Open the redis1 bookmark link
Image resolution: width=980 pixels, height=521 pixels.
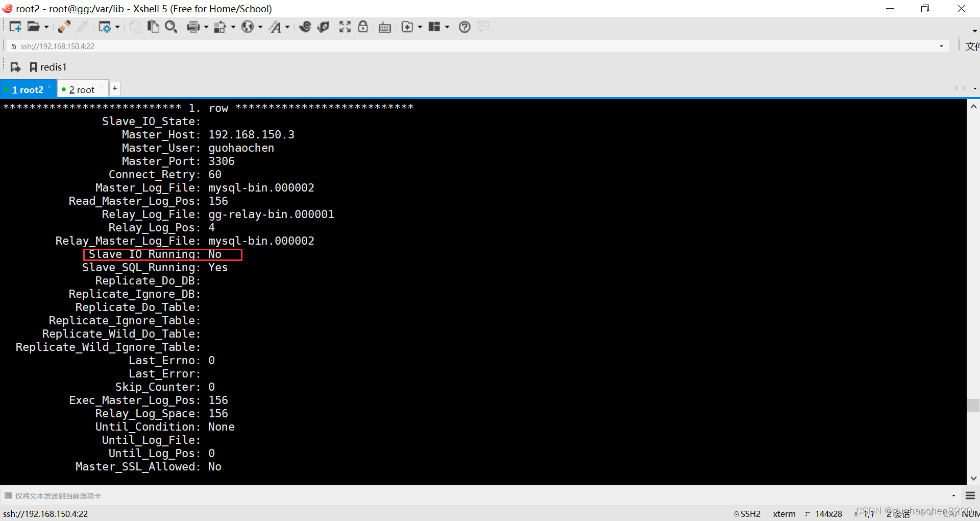(48, 67)
